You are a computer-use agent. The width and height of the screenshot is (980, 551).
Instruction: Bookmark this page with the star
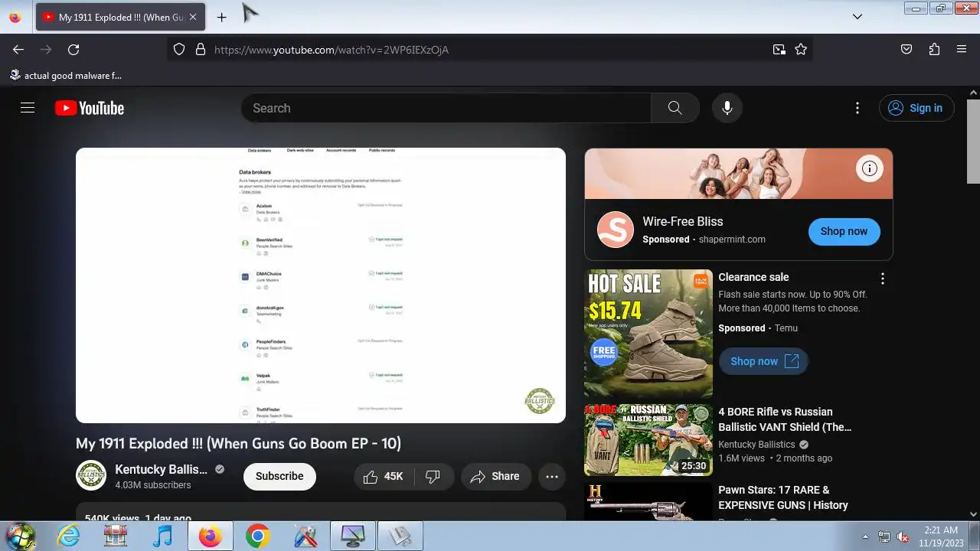(801, 50)
